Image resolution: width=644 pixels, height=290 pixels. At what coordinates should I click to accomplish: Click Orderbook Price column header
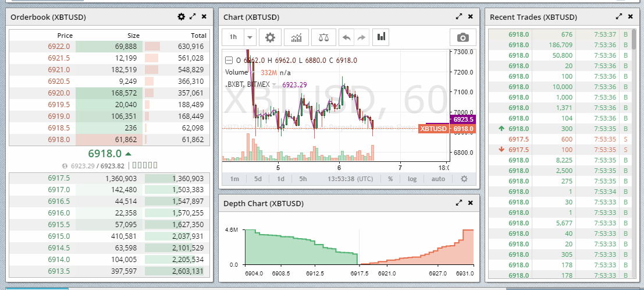click(x=65, y=36)
